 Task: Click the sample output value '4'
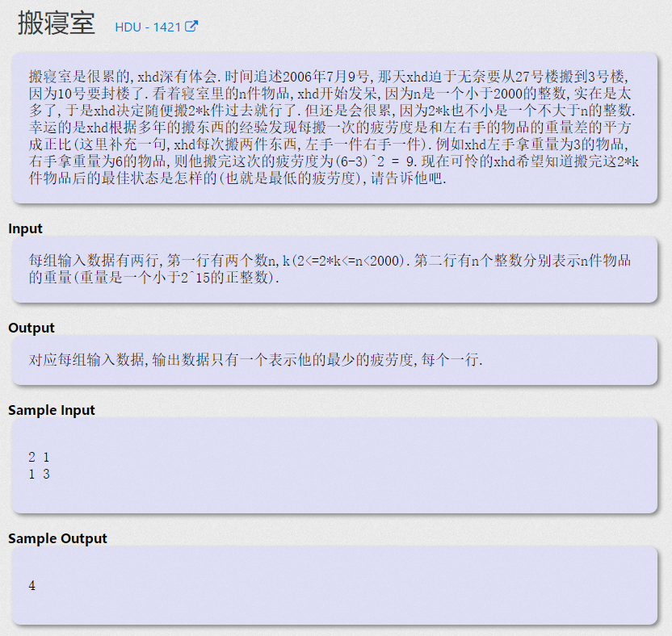(x=31, y=585)
